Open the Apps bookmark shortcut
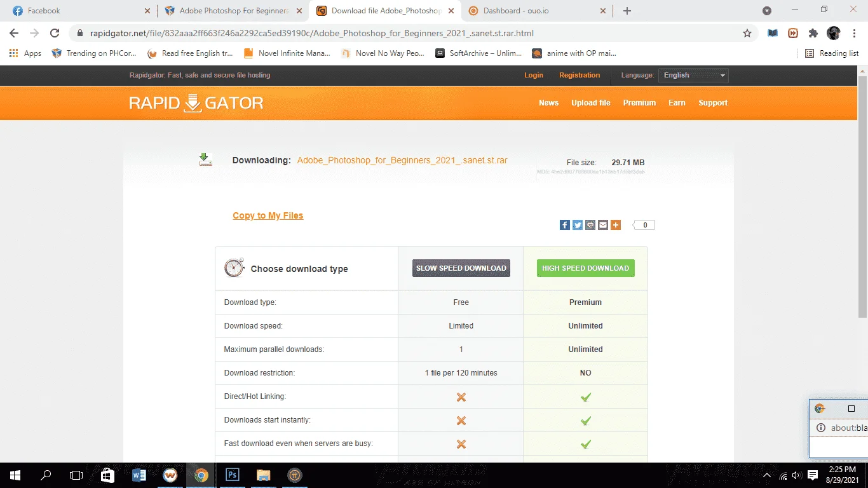 25,53
